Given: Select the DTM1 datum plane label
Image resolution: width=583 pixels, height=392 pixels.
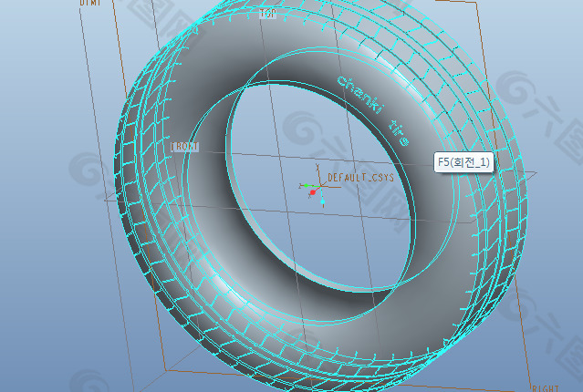Looking at the screenshot, I should tap(90, 4).
